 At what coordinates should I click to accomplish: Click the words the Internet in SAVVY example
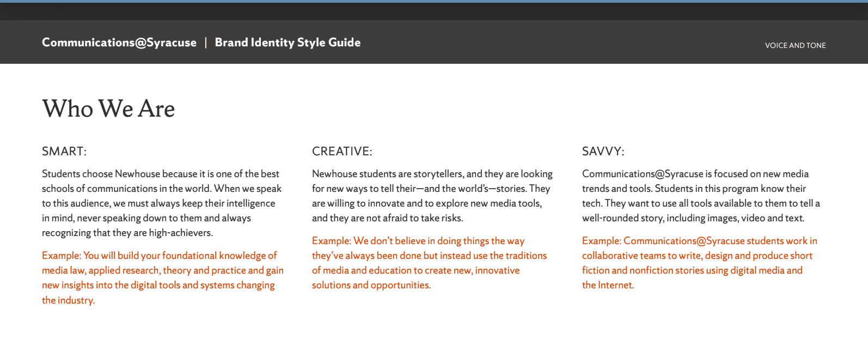click(608, 285)
